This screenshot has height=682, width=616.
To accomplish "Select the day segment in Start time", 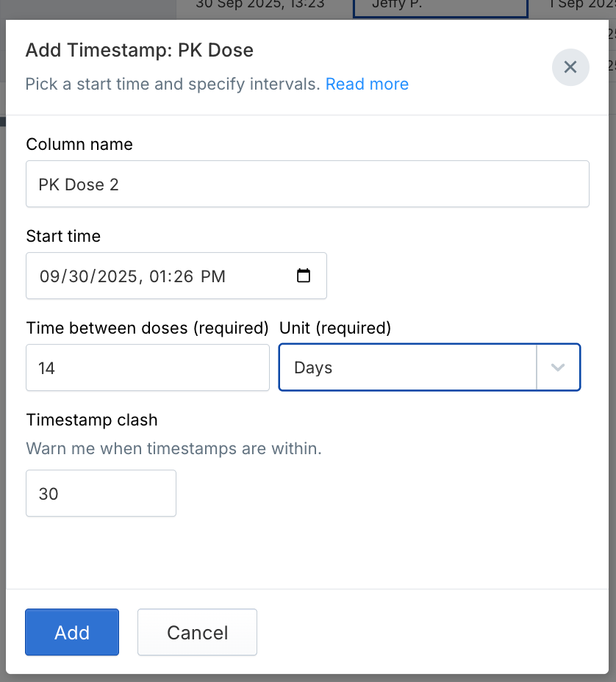I will coord(76,277).
